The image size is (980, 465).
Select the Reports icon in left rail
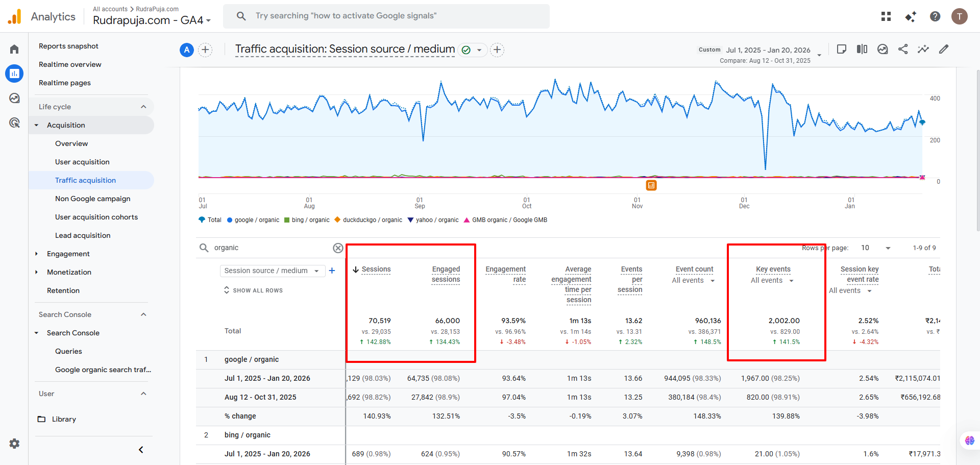[x=14, y=74]
